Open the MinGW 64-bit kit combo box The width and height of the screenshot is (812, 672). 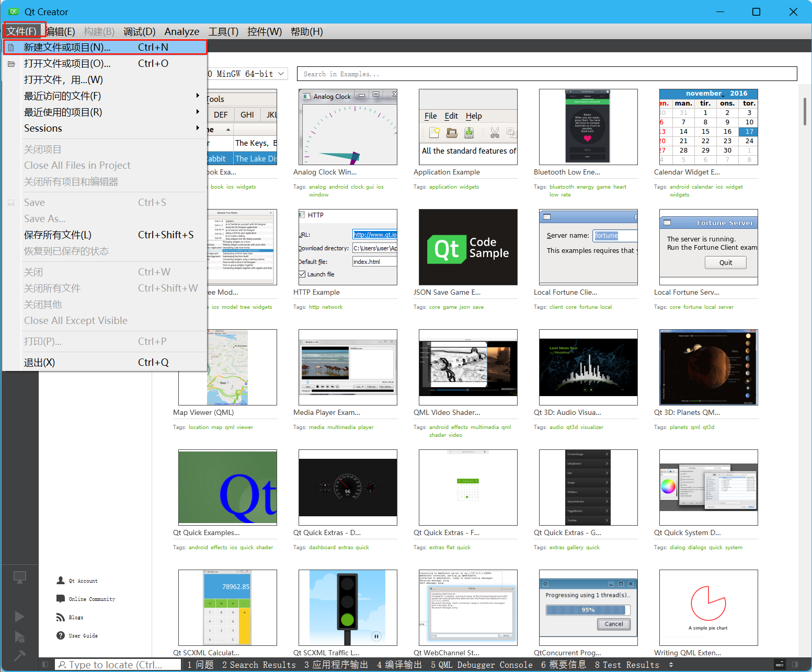(247, 74)
